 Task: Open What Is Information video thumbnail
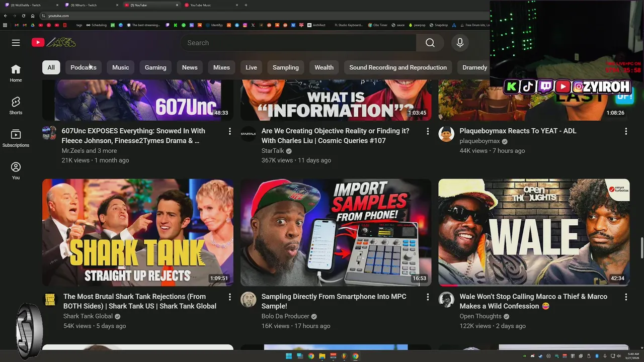[336, 101]
